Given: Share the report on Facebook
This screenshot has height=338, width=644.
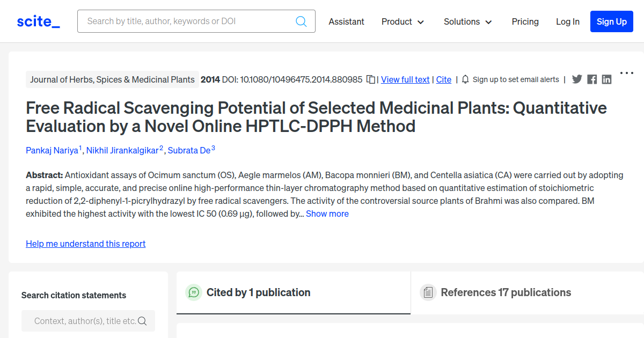Looking at the screenshot, I should [x=592, y=79].
